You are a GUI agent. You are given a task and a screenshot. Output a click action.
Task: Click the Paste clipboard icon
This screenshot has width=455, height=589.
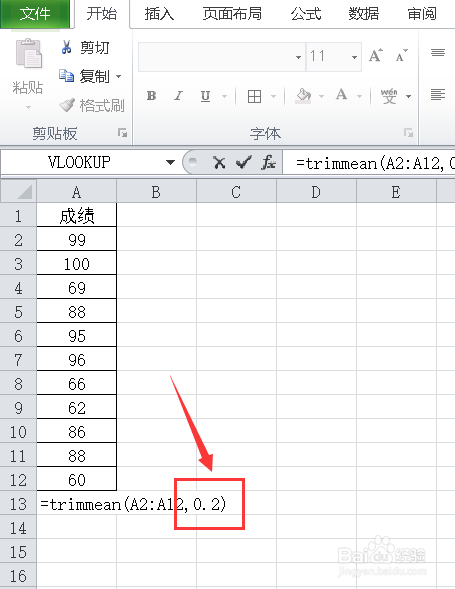(x=29, y=53)
